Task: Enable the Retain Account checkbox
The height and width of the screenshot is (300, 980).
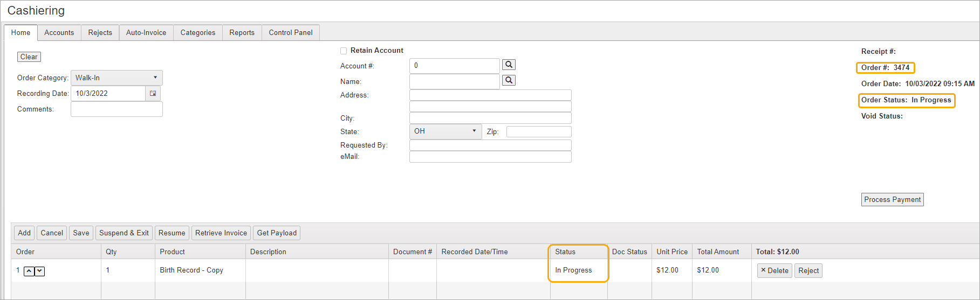Action: click(x=344, y=51)
